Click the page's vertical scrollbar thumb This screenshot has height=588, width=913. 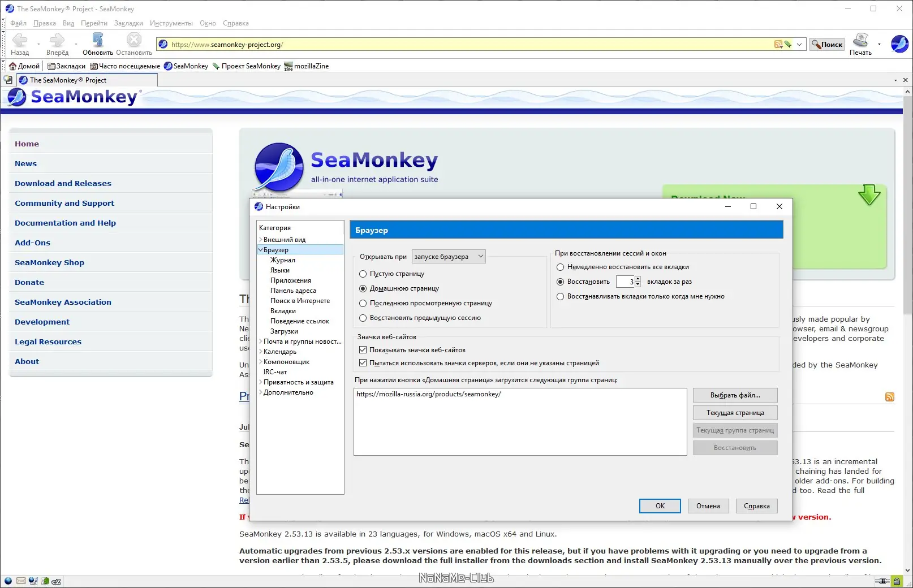coord(907,205)
